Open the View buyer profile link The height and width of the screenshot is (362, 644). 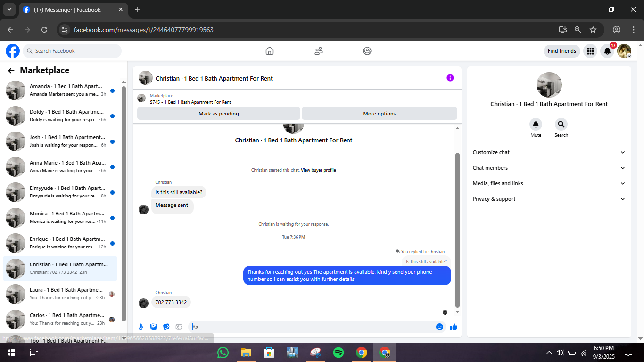click(x=318, y=170)
